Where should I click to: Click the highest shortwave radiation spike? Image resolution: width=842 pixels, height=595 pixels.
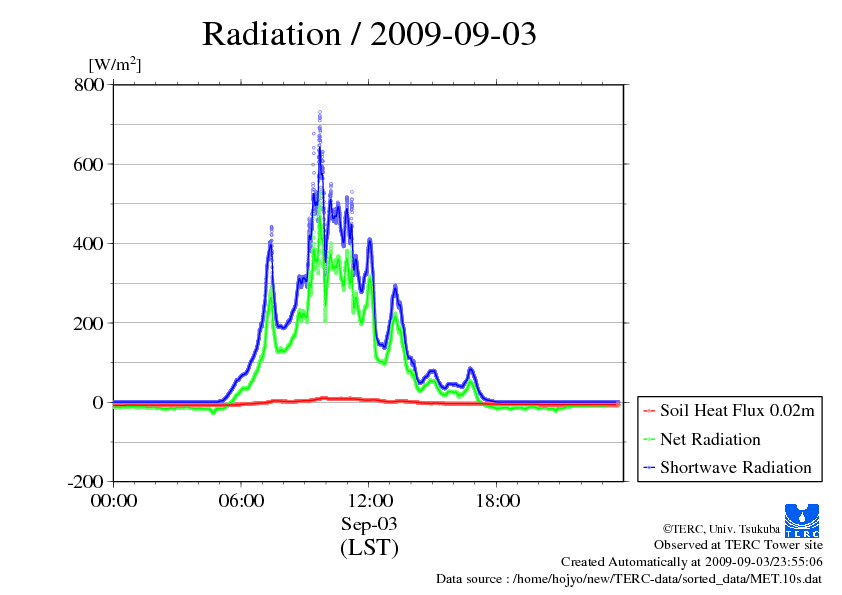320,114
